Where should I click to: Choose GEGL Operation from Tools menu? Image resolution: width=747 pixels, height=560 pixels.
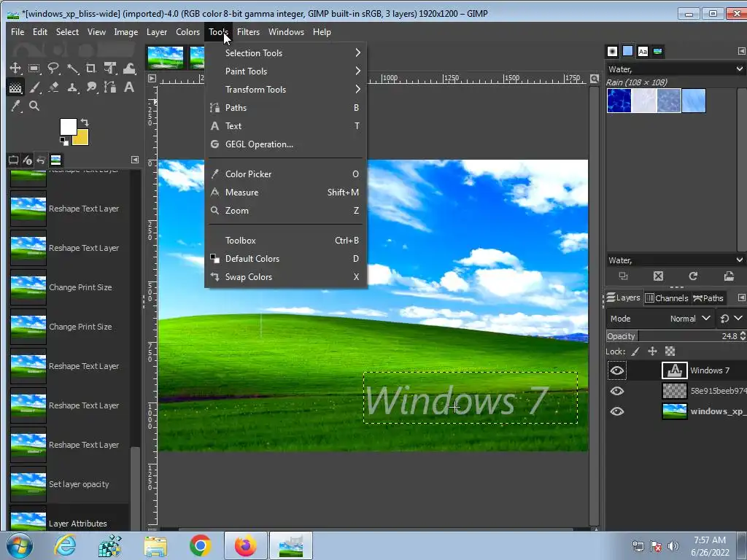(285, 144)
